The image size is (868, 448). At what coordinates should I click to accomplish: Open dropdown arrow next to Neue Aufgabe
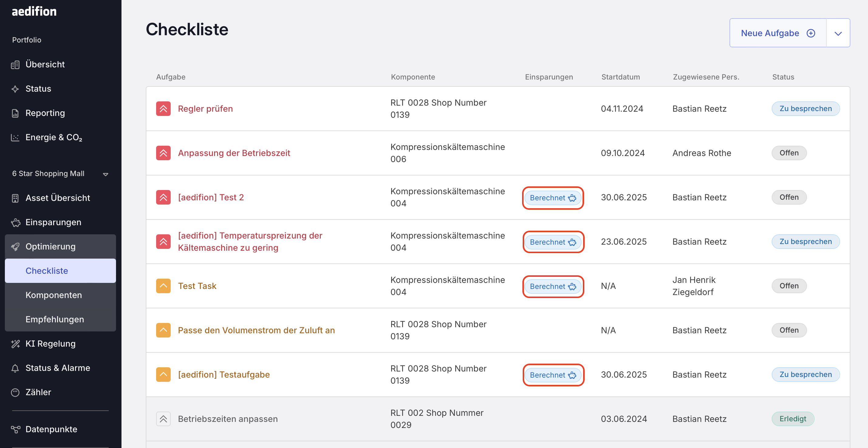coord(838,33)
